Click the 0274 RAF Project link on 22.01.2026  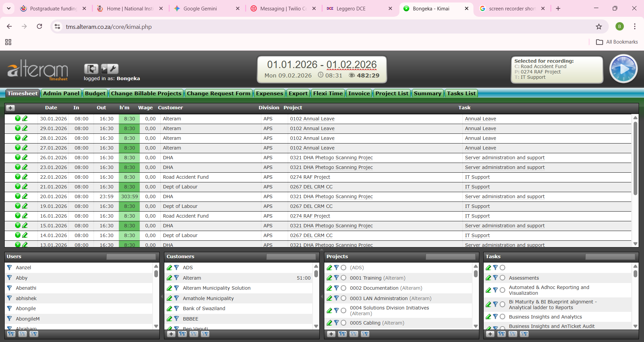(310, 177)
